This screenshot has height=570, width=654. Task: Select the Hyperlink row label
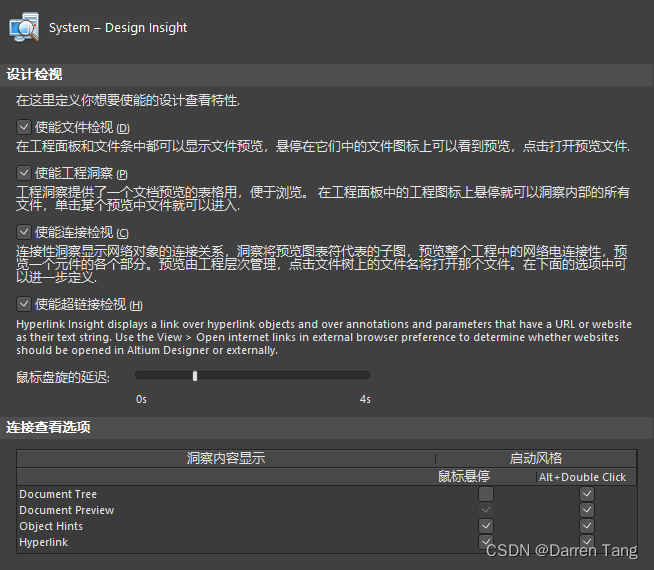click(x=43, y=542)
